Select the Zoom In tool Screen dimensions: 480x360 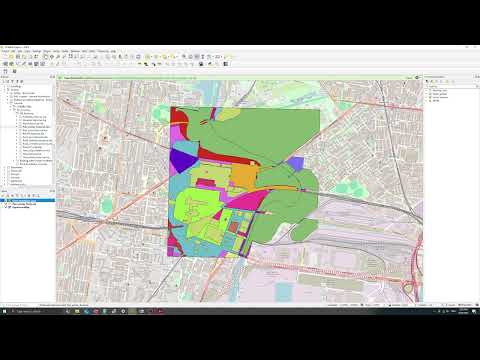[58, 57]
